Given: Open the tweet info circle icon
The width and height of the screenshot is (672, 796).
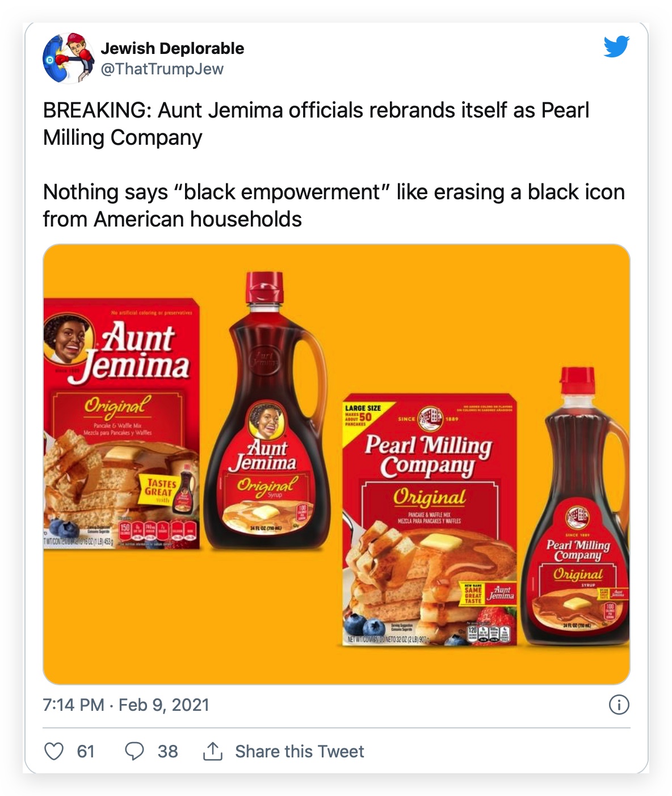Looking at the screenshot, I should click(x=619, y=705).
